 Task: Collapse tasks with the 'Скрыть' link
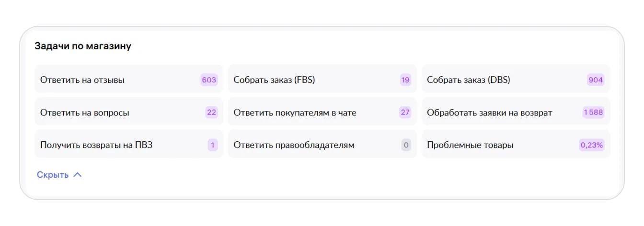coord(53,175)
